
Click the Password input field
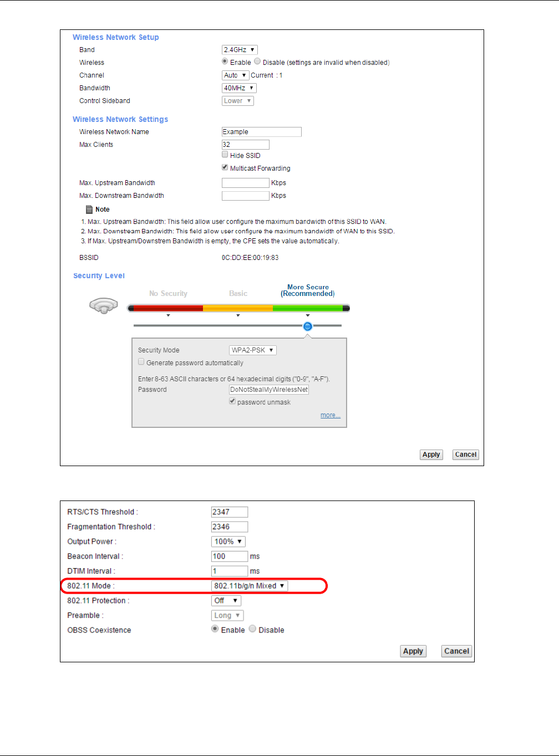click(x=269, y=390)
